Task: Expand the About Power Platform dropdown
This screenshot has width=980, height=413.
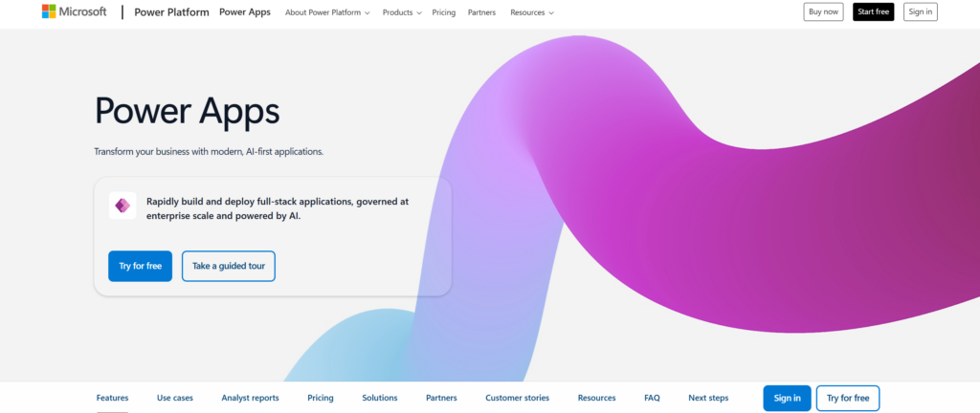Action: (x=328, y=12)
